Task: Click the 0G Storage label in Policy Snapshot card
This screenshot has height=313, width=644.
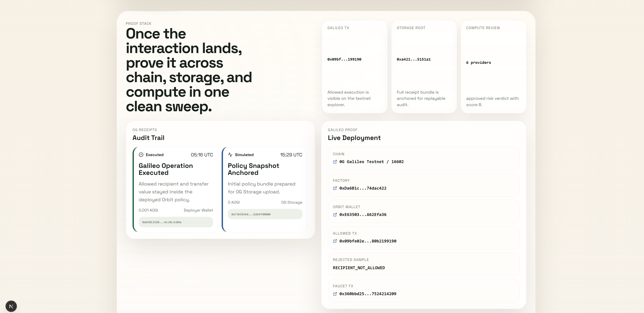Action: (x=292, y=202)
